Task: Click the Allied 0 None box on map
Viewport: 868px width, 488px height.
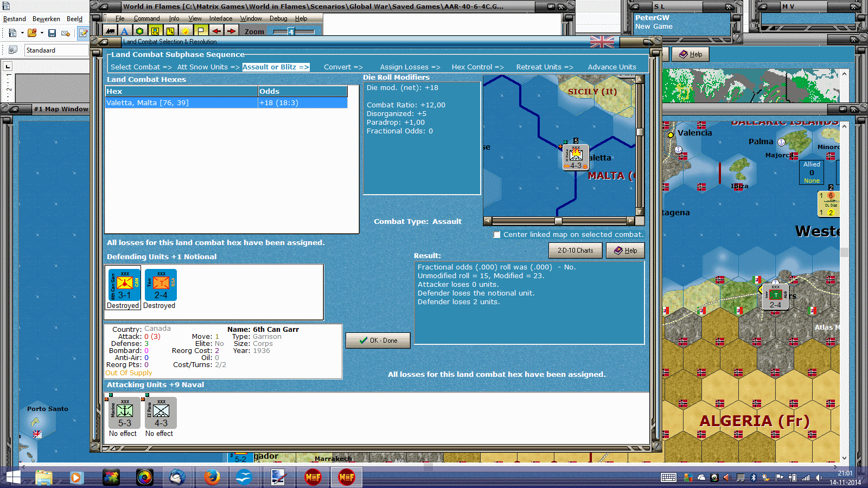Action: 812,172
